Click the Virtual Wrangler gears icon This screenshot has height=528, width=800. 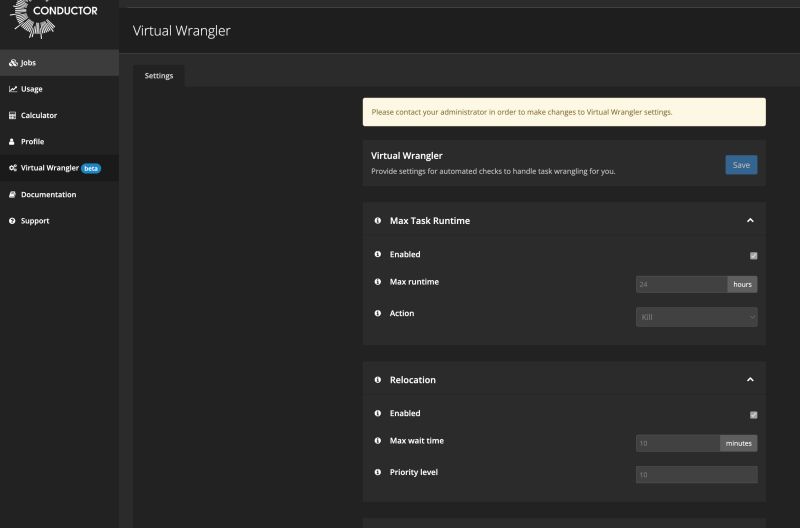(x=13, y=168)
